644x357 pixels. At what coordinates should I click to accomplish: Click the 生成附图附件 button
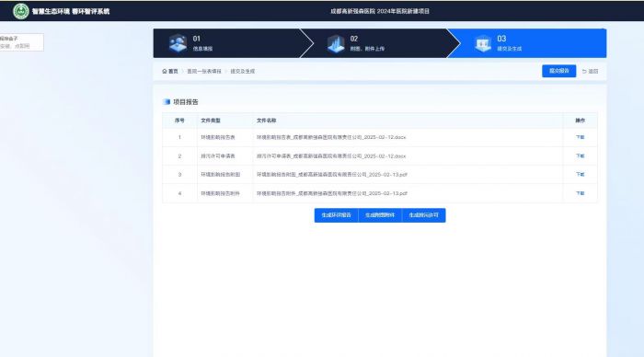[x=380, y=215]
